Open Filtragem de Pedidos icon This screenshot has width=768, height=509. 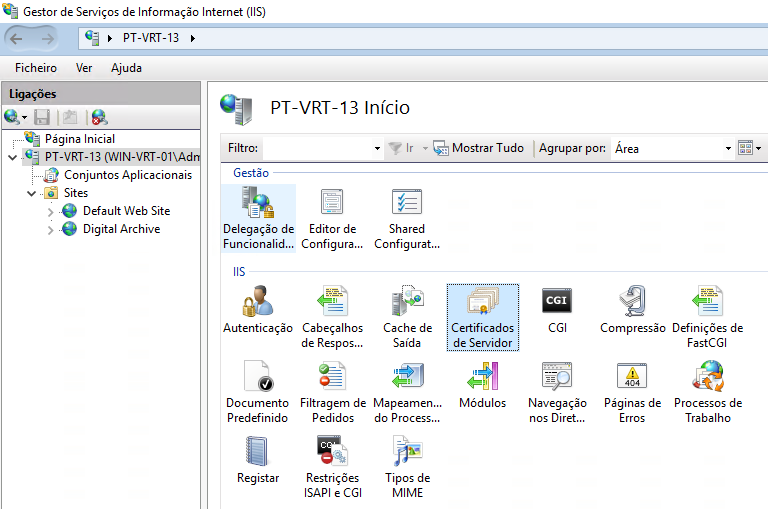coord(333,391)
